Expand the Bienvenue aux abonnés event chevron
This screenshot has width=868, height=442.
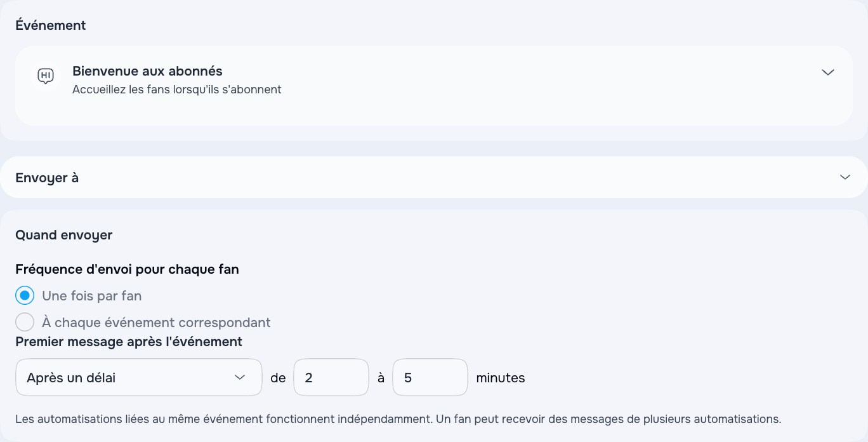(827, 72)
